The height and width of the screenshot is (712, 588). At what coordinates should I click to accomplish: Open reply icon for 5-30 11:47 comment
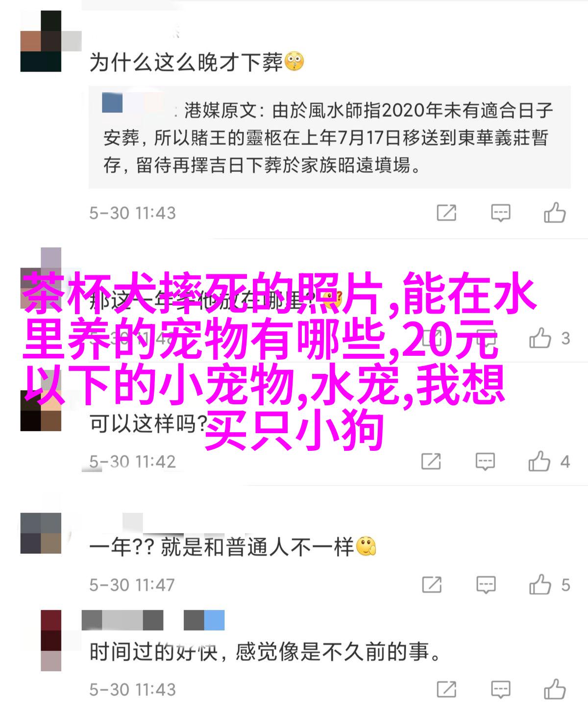tap(486, 585)
